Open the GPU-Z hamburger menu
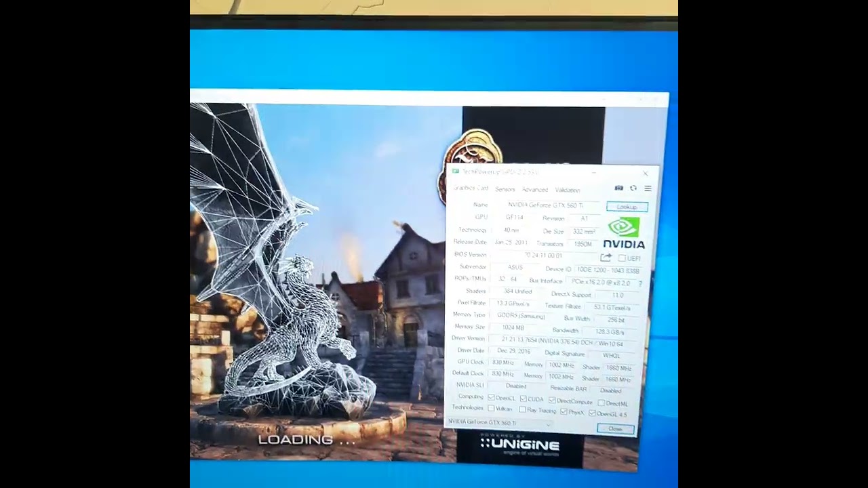Image resolution: width=868 pixels, height=488 pixels. coord(648,188)
